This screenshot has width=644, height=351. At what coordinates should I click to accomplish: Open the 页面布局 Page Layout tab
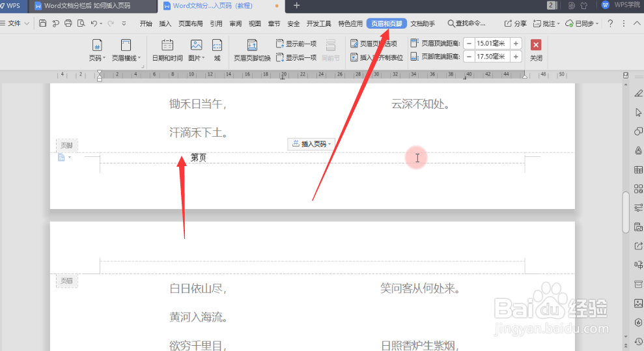[191, 24]
